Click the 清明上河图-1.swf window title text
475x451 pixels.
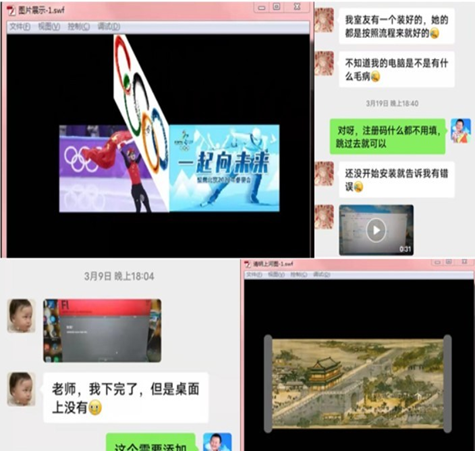[x=273, y=264]
